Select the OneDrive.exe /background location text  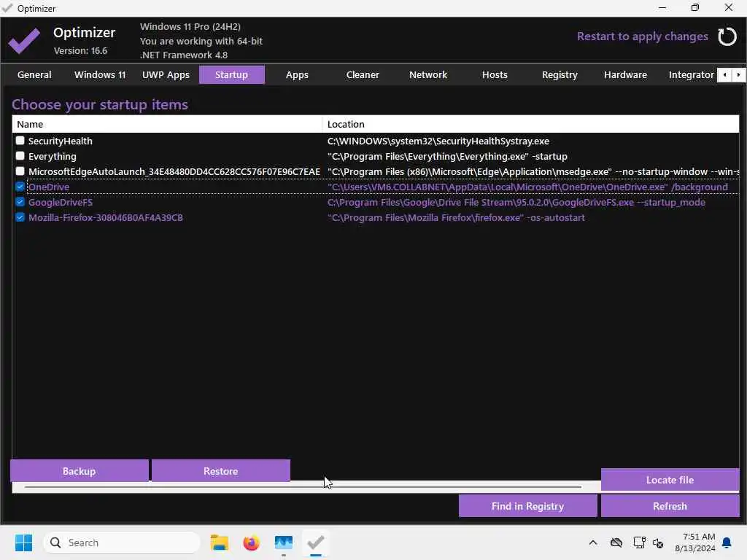point(527,187)
